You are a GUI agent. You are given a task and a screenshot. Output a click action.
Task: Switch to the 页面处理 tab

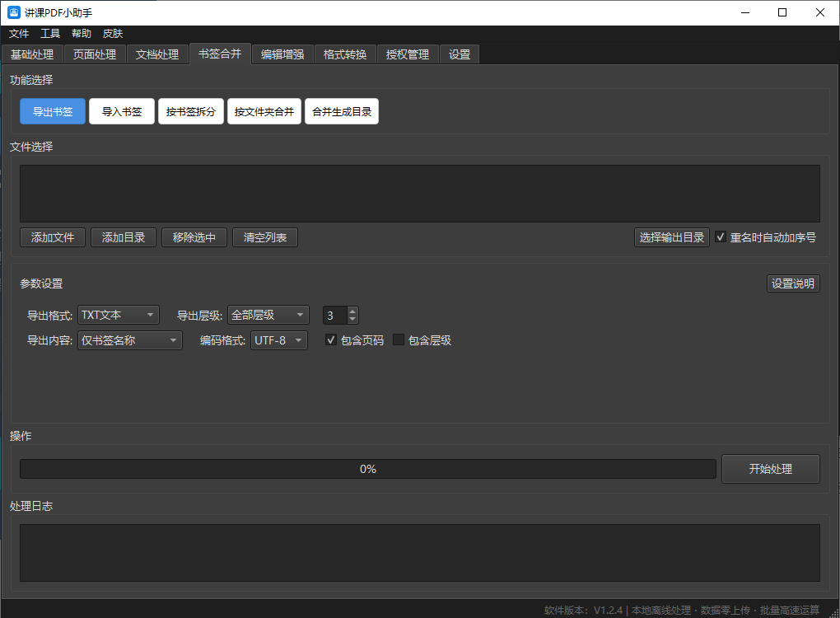click(x=95, y=54)
